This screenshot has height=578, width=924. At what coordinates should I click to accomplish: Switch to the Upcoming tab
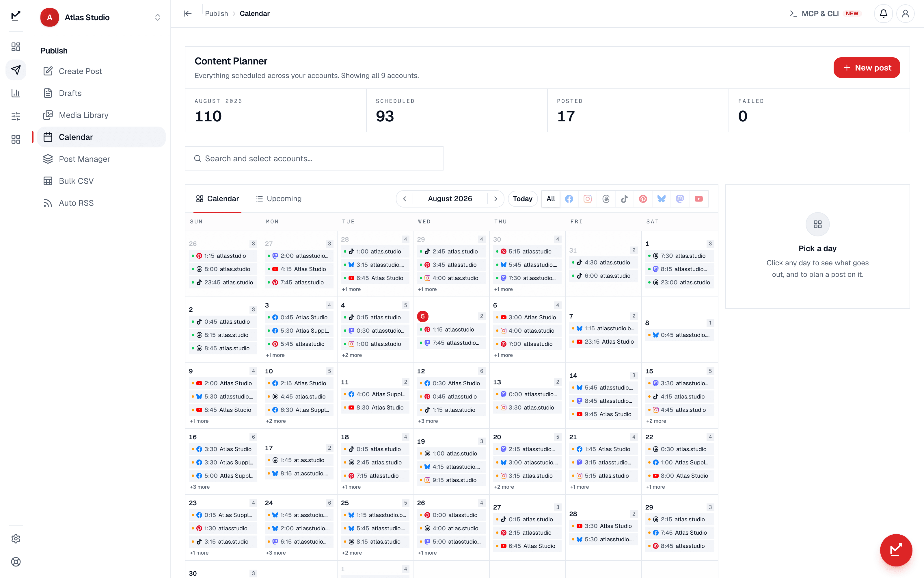pos(278,199)
